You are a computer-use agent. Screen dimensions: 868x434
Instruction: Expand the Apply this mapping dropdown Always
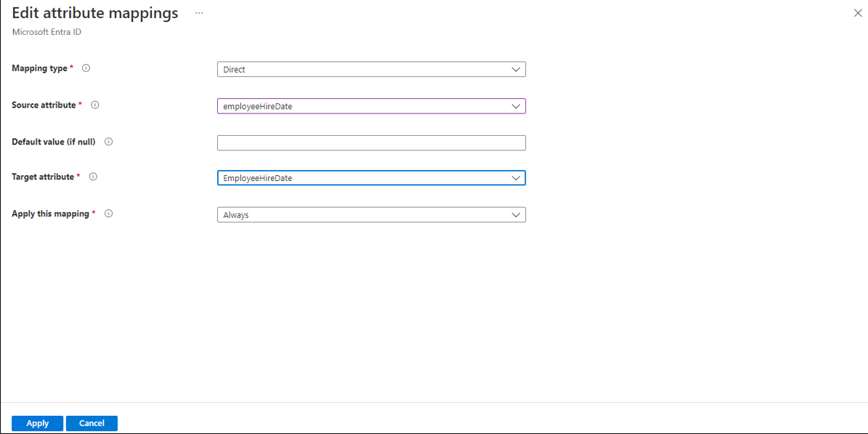[371, 214]
